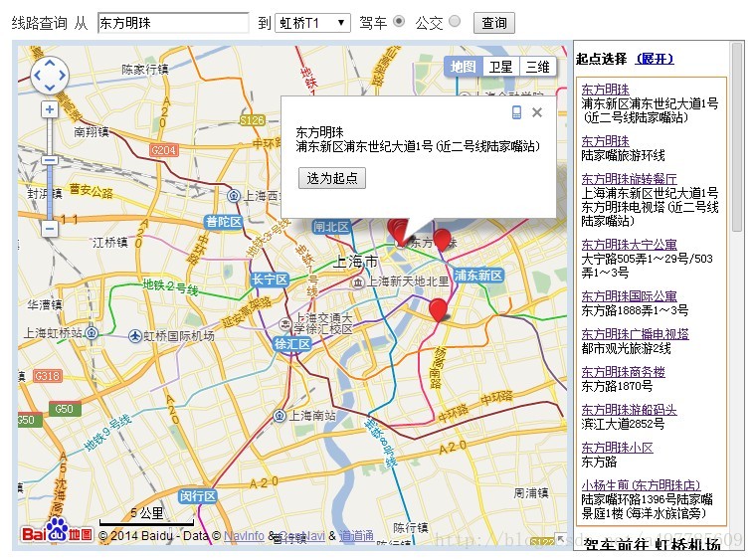Open the 虹桥T1 destination dropdown
The image size is (754, 560).
coord(312,23)
